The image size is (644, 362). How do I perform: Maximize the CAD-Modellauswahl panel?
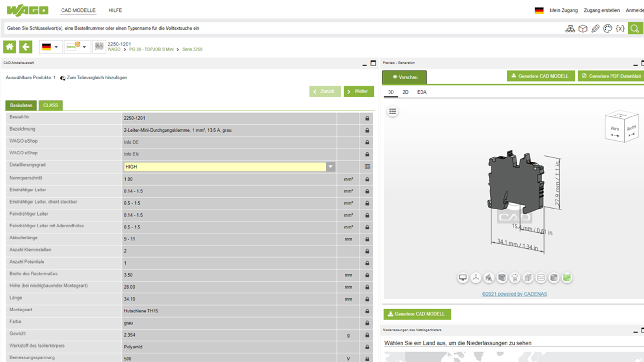pos(373,63)
